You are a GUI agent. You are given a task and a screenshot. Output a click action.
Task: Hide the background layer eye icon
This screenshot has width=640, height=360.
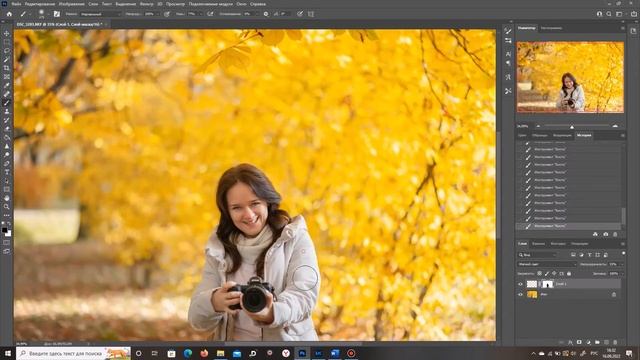[x=520, y=294]
